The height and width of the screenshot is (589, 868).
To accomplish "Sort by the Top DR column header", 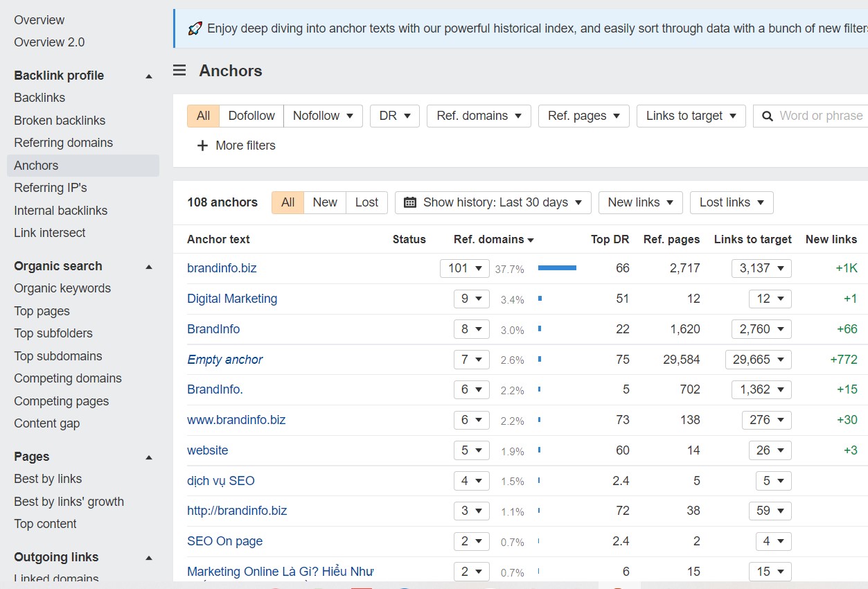I will click(610, 239).
